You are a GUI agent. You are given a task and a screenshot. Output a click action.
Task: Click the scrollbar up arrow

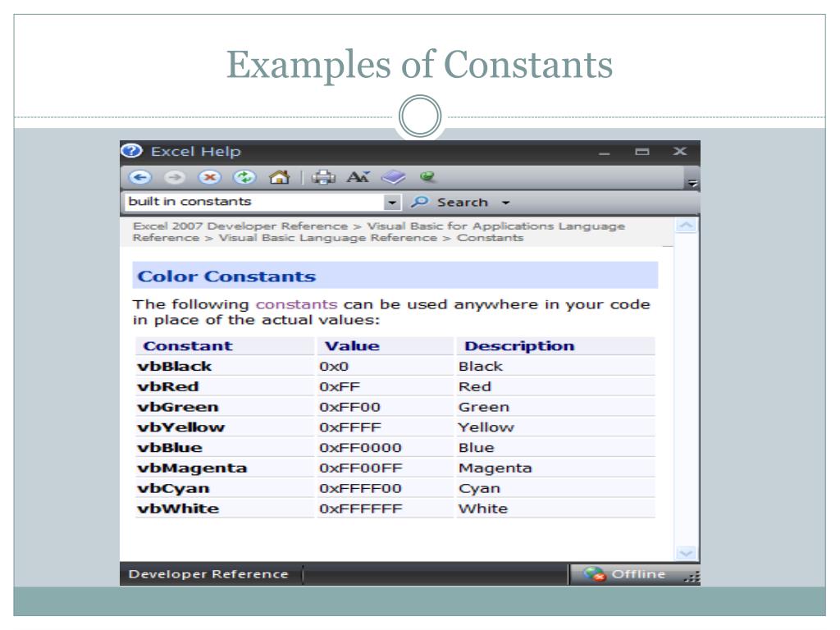pyautogui.click(x=687, y=225)
